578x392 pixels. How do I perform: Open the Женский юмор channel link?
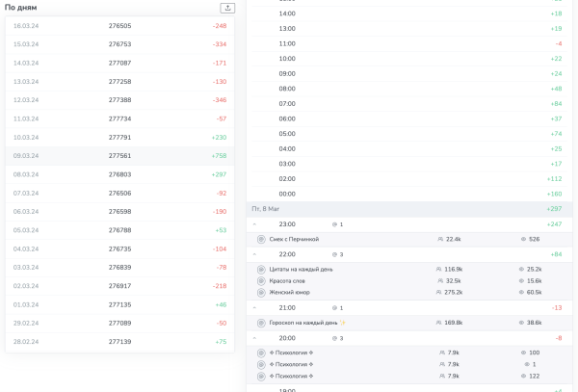[288, 292]
